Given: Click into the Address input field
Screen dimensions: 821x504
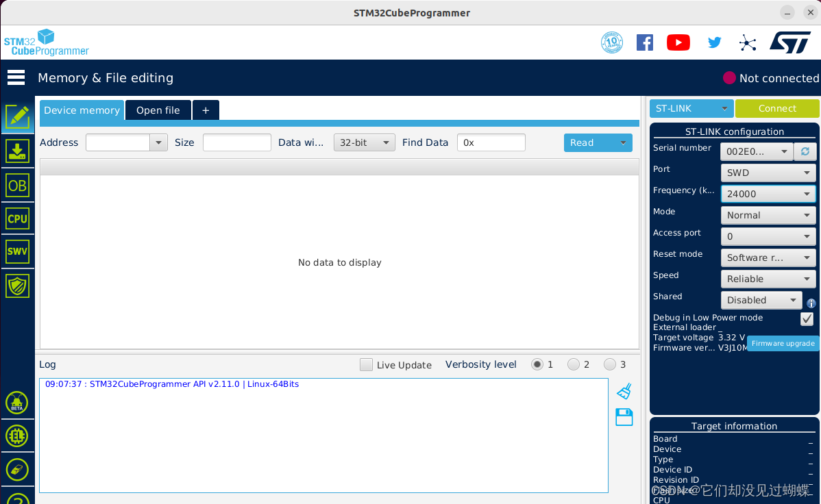Looking at the screenshot, I should tap(118, 142).
